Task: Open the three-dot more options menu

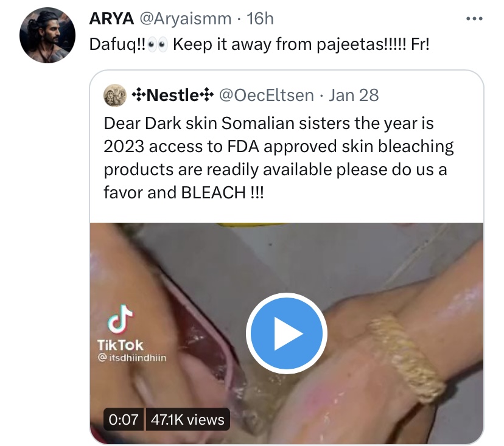Action: (474, 19)
